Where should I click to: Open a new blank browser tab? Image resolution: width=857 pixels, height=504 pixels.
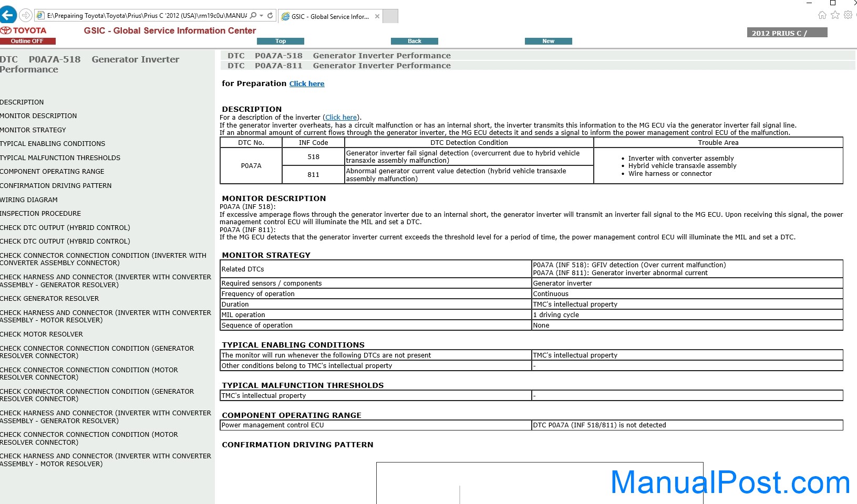pos(390,16)
